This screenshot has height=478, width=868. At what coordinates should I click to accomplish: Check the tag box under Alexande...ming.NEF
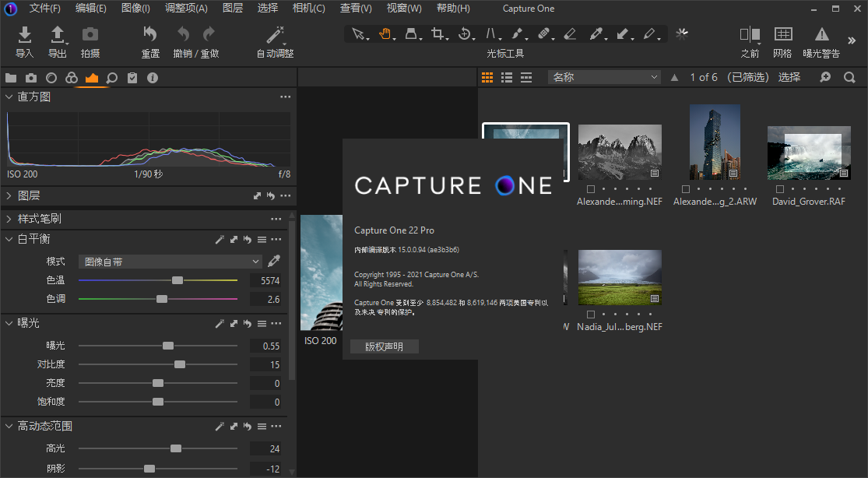(x=591, y=189)
